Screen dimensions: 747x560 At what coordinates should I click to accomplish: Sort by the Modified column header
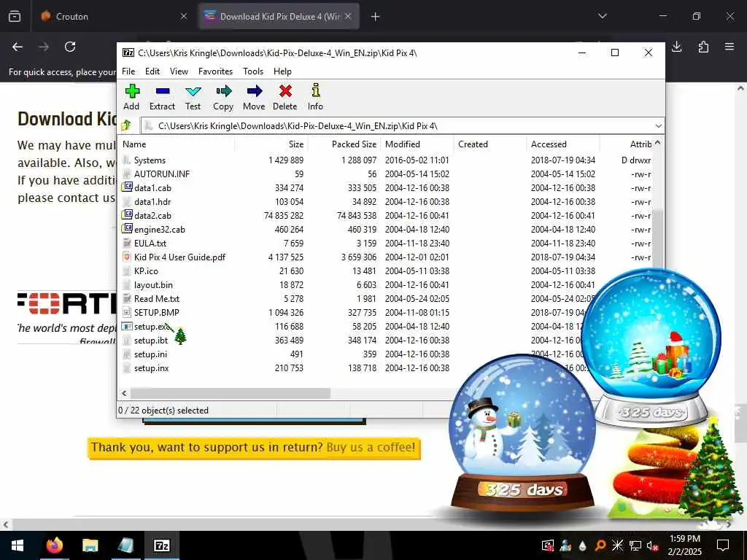pyautogui.click(x=417, y=144)
